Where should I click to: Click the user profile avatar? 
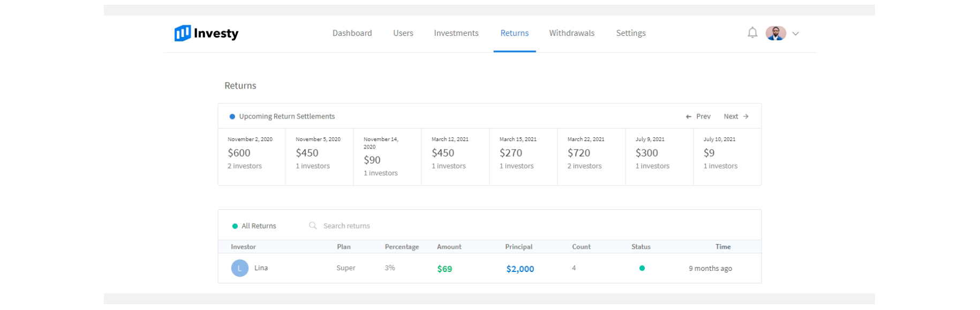click(x=775, y=33)
